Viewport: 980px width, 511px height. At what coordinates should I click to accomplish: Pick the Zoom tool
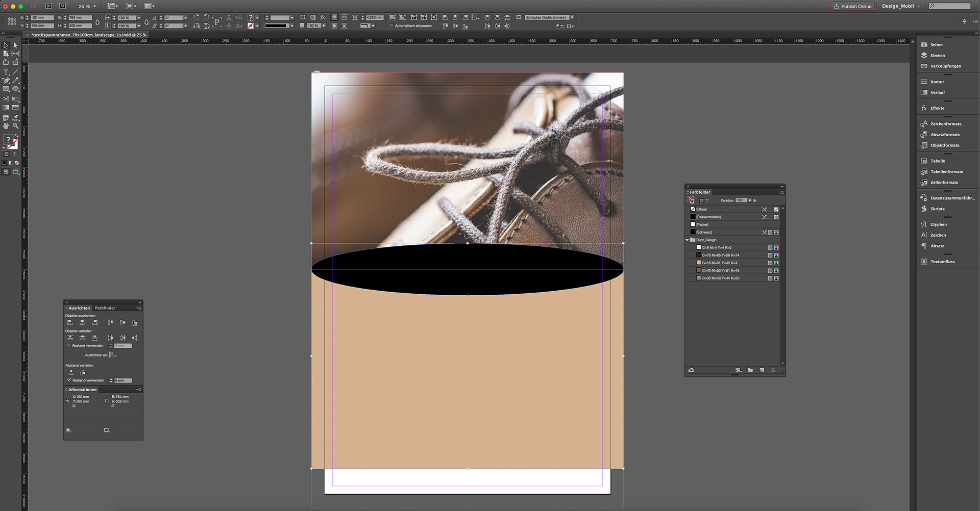pos(15,126)
